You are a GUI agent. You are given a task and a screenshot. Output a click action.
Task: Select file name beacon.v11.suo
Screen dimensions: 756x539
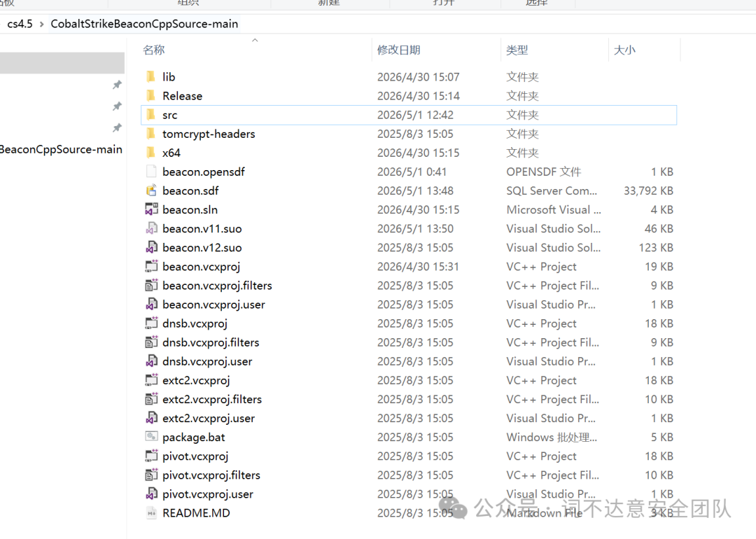[x=202, y=228]
